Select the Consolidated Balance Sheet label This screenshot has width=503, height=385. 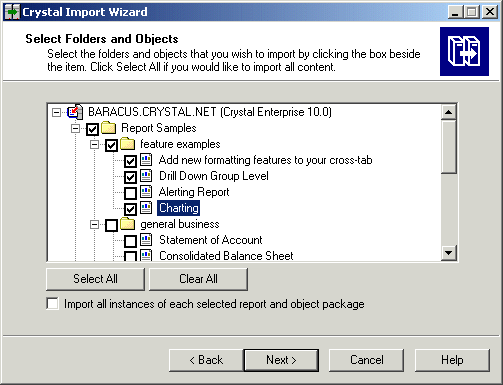click(226, 256)
